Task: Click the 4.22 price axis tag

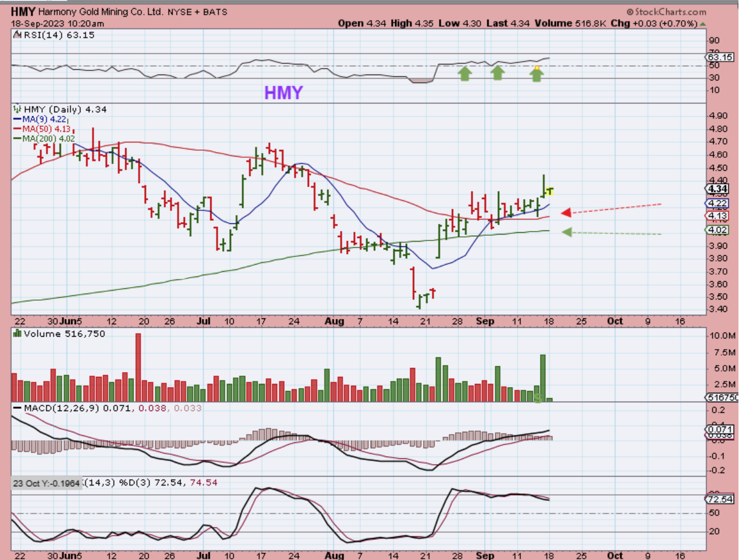Action: (718, 203)
